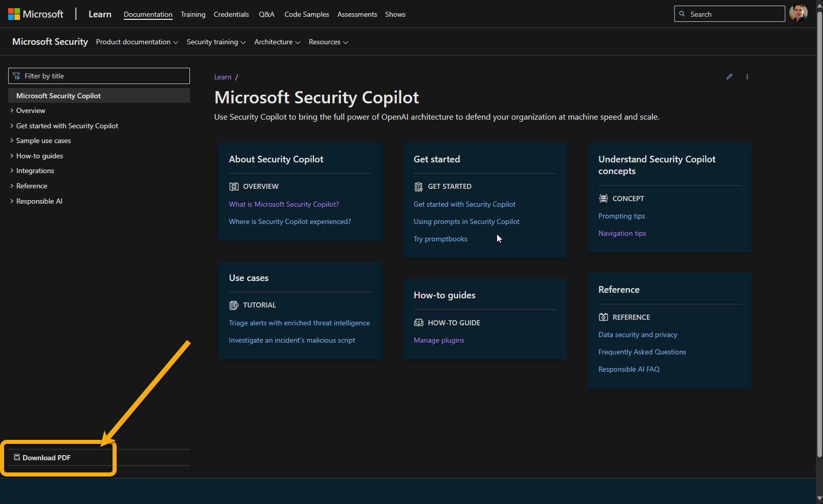Expand the Overview tree node
The width and height of the screenshot is (823, 504).
[12, 110]
